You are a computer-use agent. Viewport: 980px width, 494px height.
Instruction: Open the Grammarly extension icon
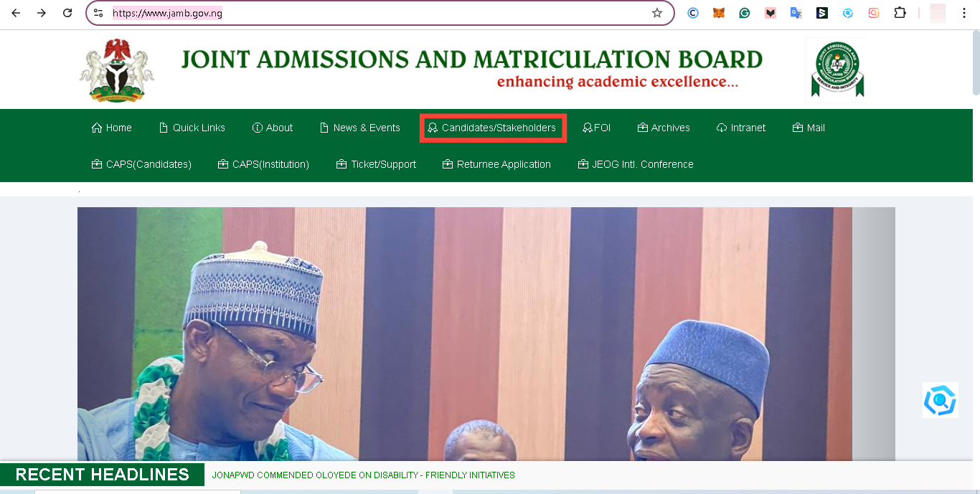click(x=745, y=13)
